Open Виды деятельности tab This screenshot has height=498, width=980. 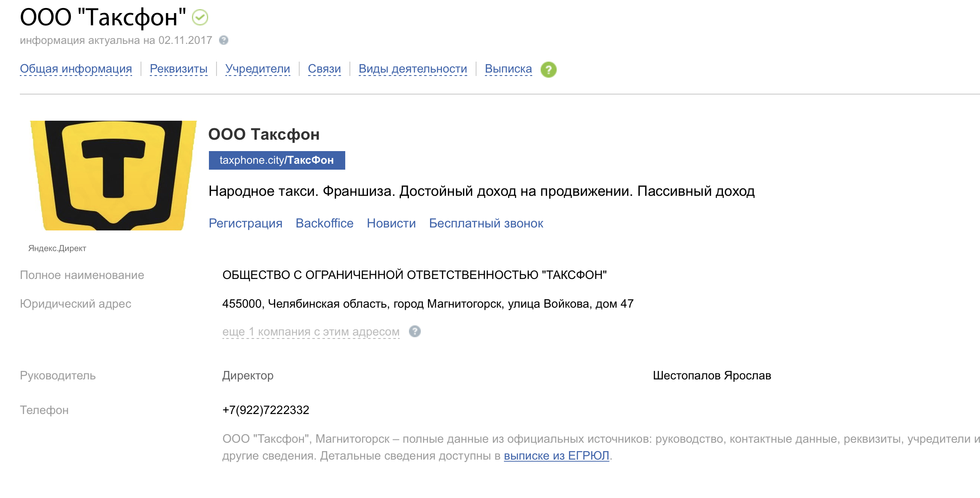pos(413,69)
